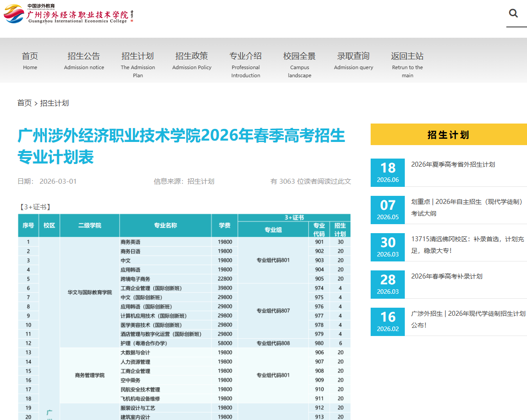Click the 专业名称 column header

click(165, 225)
